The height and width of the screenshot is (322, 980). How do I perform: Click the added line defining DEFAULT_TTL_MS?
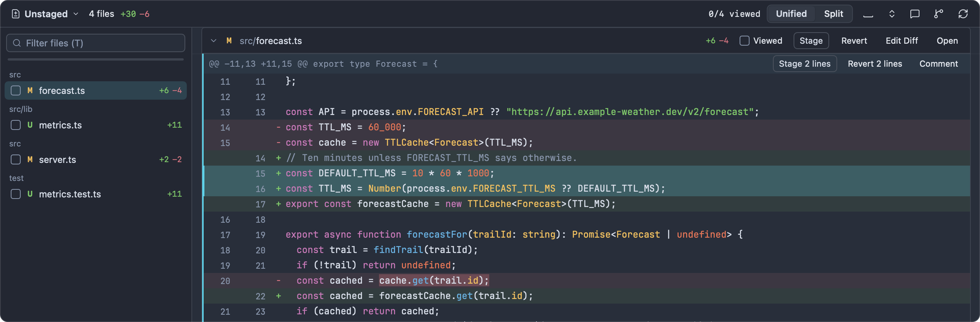click(x=587, y=173)
